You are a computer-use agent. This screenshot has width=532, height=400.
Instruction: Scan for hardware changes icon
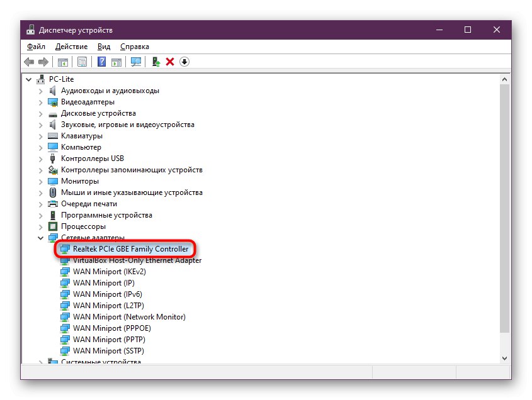(x=136, y=62)
